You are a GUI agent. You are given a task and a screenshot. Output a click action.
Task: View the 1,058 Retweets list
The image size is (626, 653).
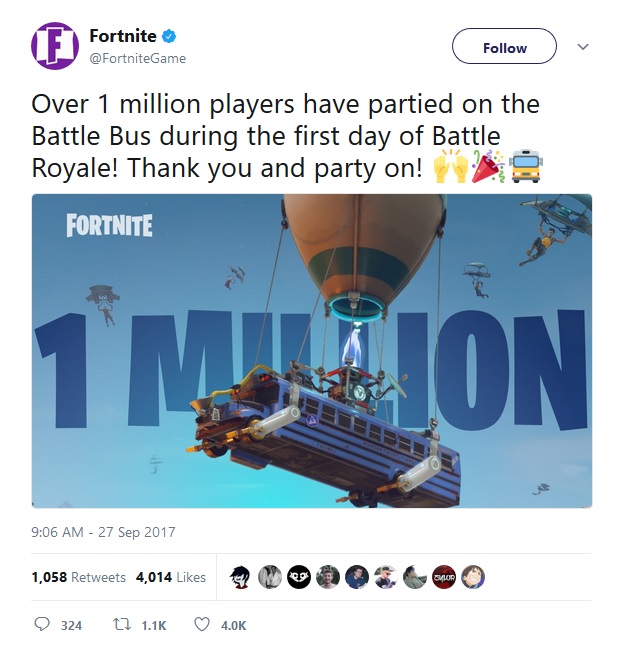[78, 577]
